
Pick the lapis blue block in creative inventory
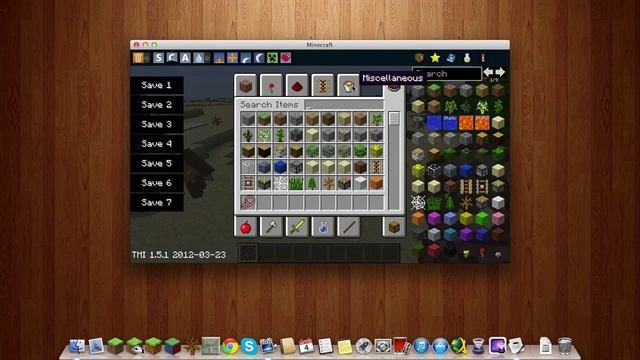coord(280,167)
